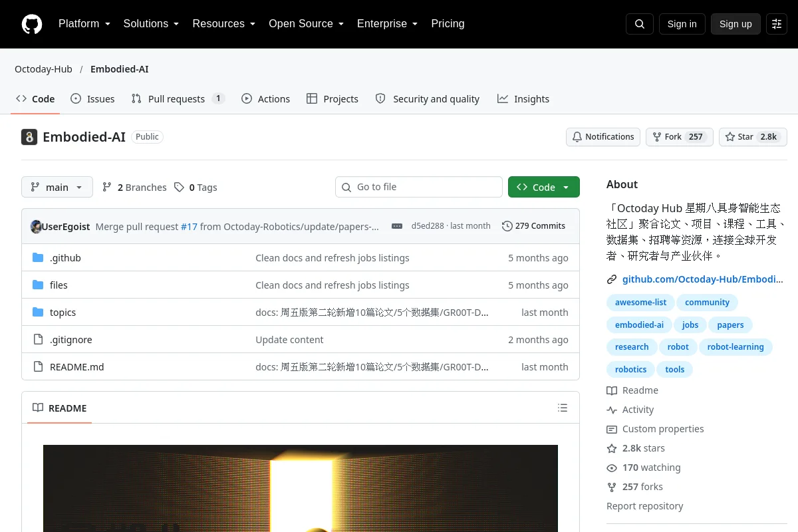Select community topic tag
798x532 pixels.
[x=707, y=303]
